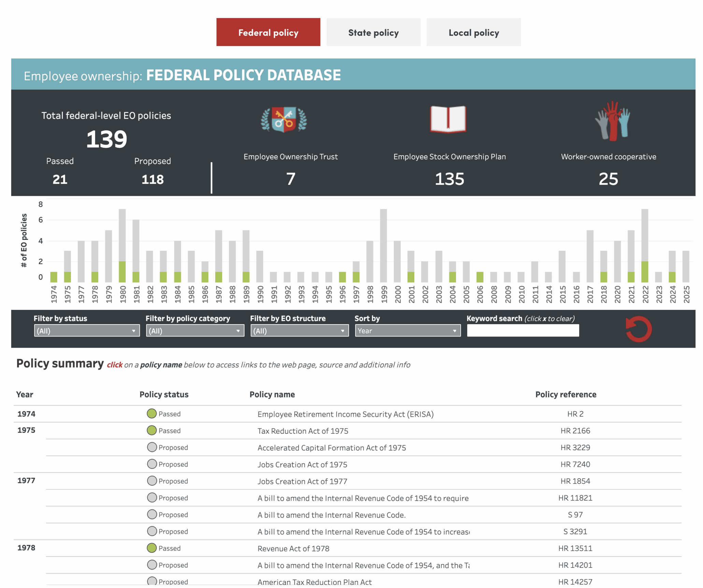
Task: Open the Filter by status dropdown
Action: tap(86, 330)
